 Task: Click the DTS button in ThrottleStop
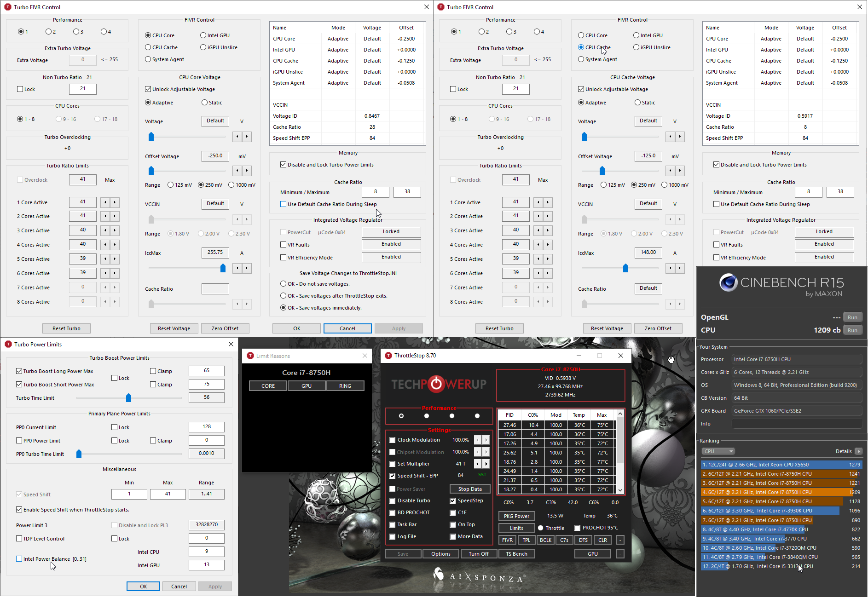pyautogui.click(x=583, y=540)
